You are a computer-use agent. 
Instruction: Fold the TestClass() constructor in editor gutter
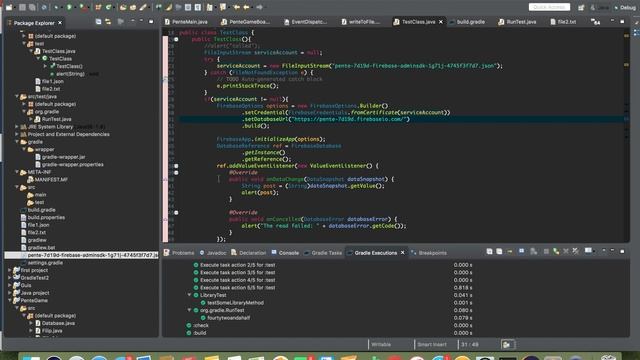pos(176,39)
